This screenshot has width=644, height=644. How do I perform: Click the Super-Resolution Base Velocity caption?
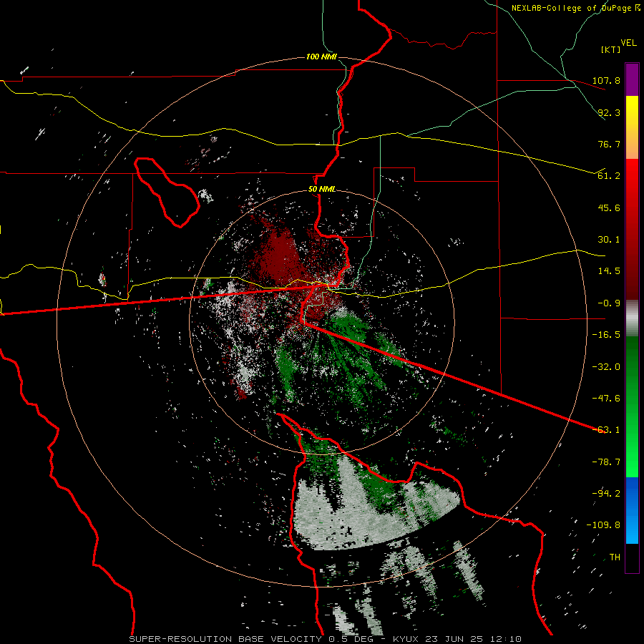tap(326, 639)
